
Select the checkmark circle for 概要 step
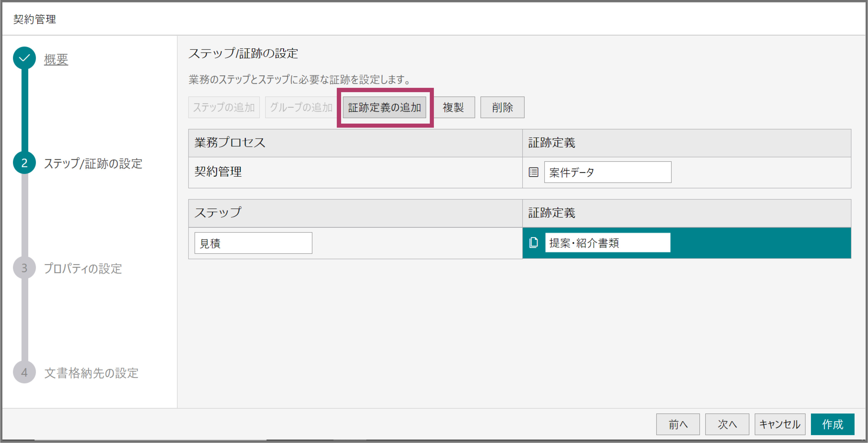coord(24,58)
